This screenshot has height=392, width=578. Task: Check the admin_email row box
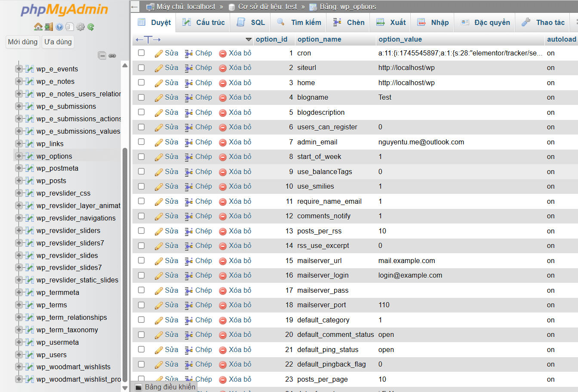coord(141,142)
